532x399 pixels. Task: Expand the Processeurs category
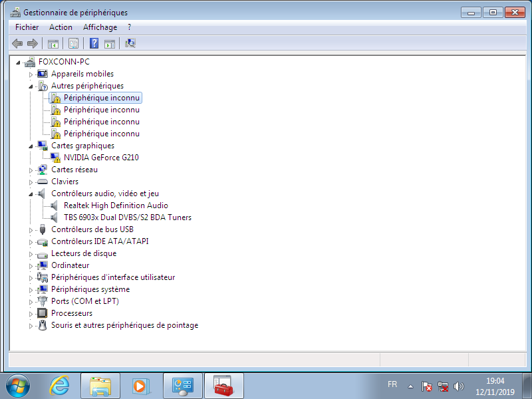(x=31, y=314)
